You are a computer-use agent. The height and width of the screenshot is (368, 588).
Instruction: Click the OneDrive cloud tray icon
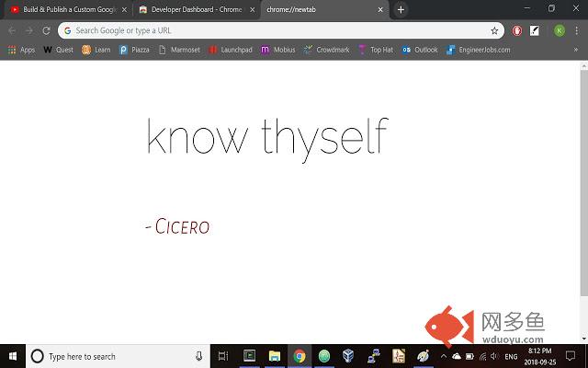coord(457,356)
